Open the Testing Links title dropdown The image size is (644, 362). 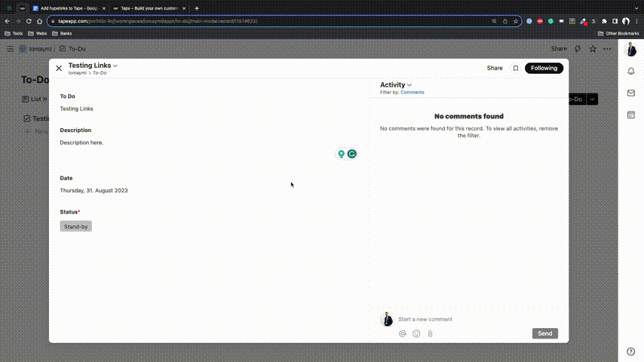pyautogui.click(x=115, y=66)
